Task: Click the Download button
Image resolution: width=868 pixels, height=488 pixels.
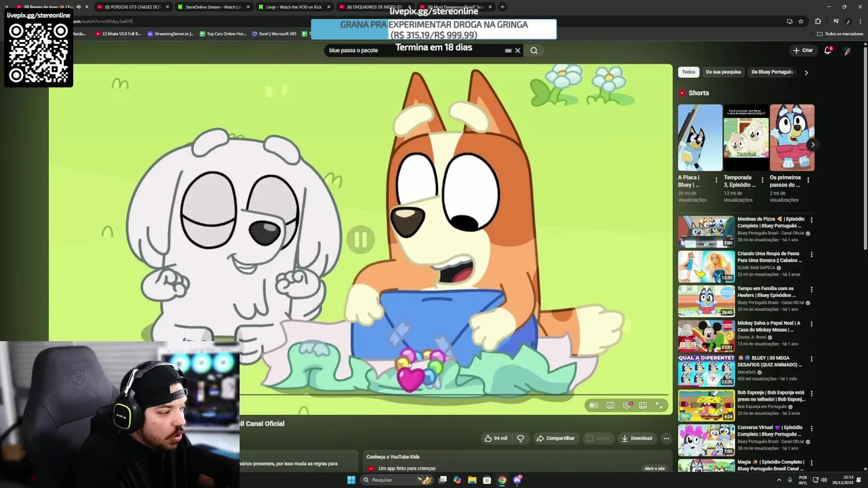Action: coord(637,439)
